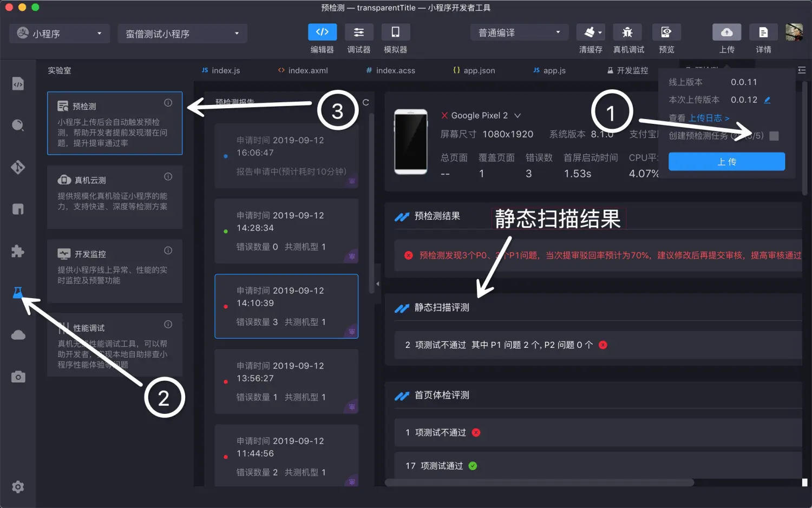Image resolution: width=812 pixels, height=508 pixels.
Task: Select the 开发监控 lab card
Action: (x=115, y=271)
